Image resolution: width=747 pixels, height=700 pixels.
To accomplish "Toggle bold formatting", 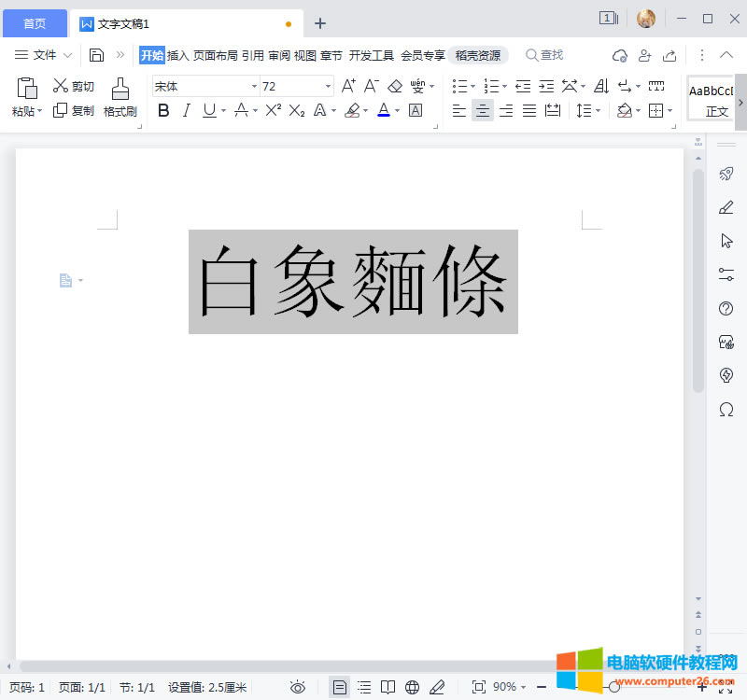I will click(163, 110).
